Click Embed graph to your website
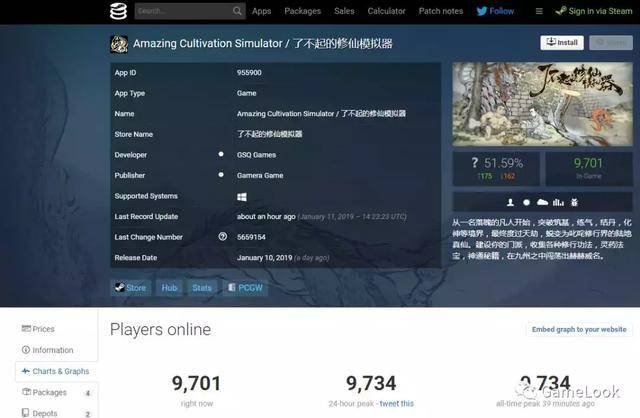 click(x=579, y=329)
